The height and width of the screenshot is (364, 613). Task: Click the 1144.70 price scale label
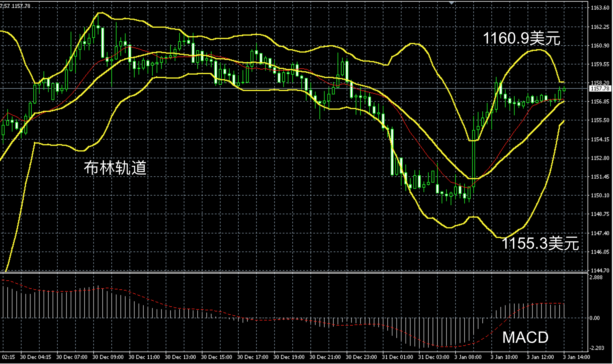600,270
